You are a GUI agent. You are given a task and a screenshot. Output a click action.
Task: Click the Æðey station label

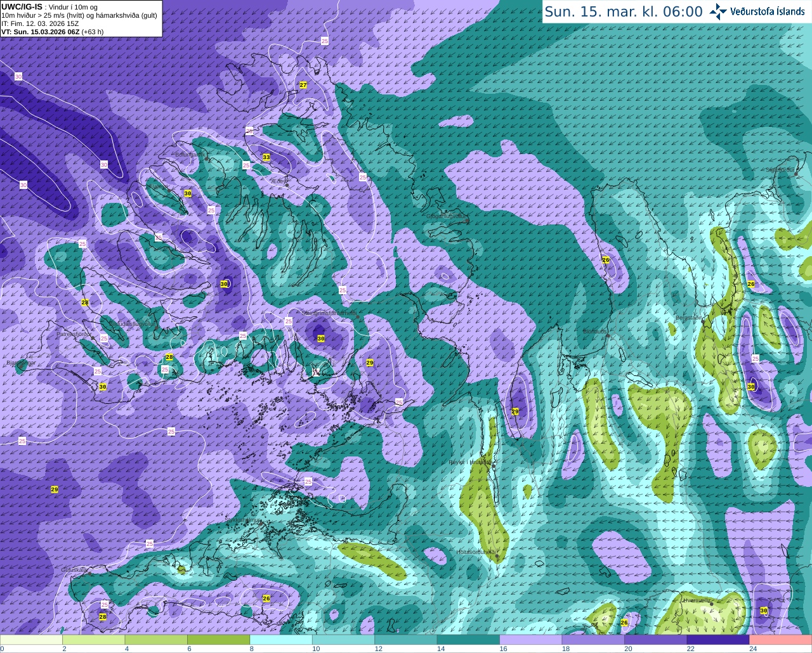coord(278,181)
